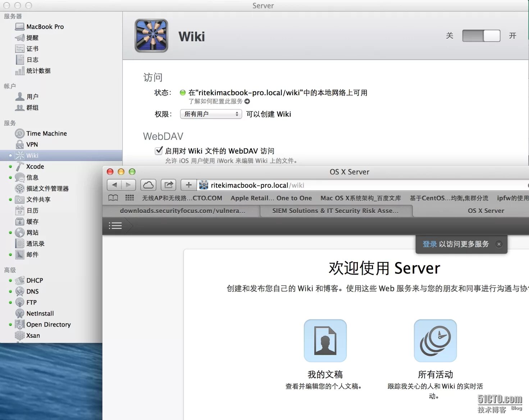This screenshot has height=420, width=529.
Task: Open 描述文件管理器 profile manager
Action: coord(42,189)
